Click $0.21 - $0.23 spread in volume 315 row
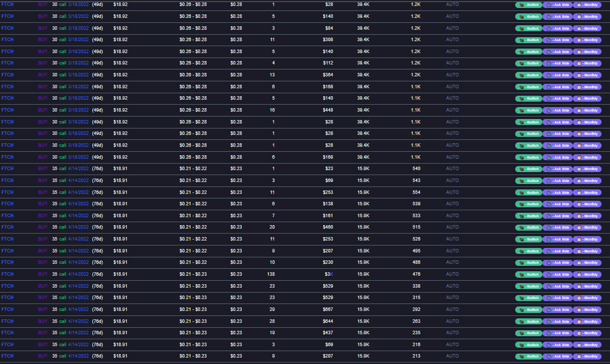The image size is (610, 364). click(x=193, y=297)
